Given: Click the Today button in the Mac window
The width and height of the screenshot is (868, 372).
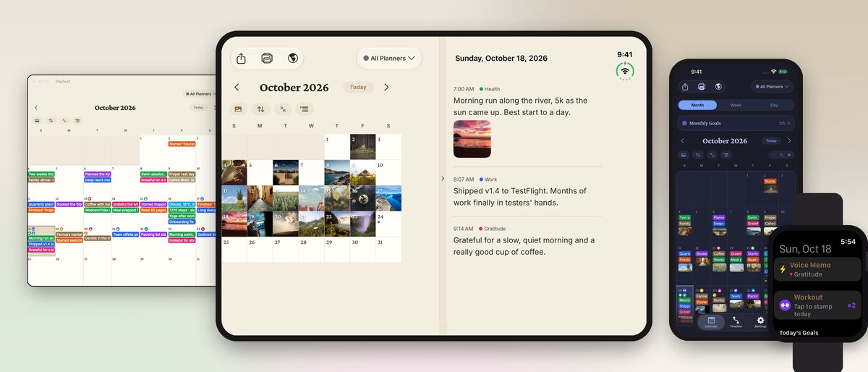Looking at the screenshot, I should [x=197, y=108].
